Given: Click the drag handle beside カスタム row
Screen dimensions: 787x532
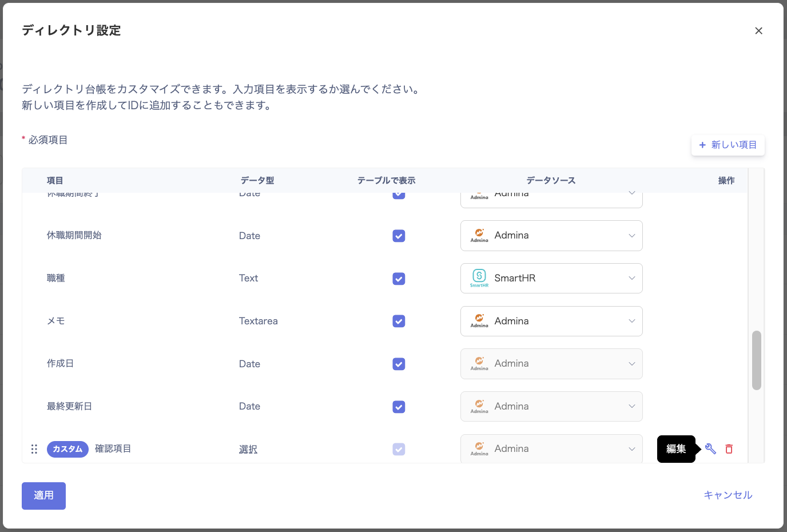Looking at the screenshot, I should pos(34,449).
